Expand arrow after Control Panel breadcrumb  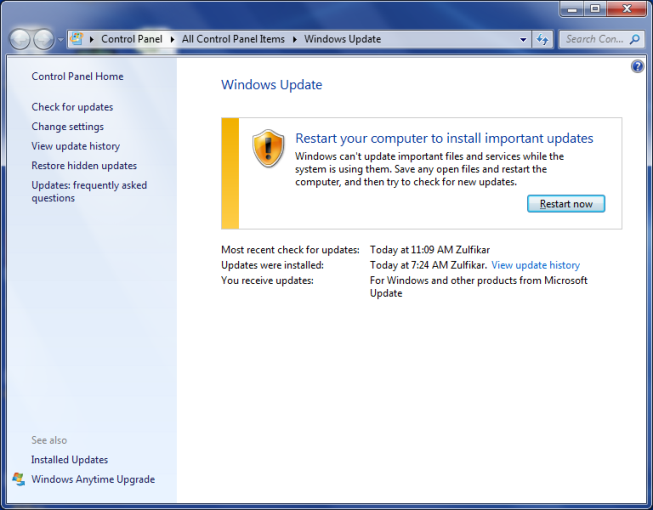coord(172,39)
